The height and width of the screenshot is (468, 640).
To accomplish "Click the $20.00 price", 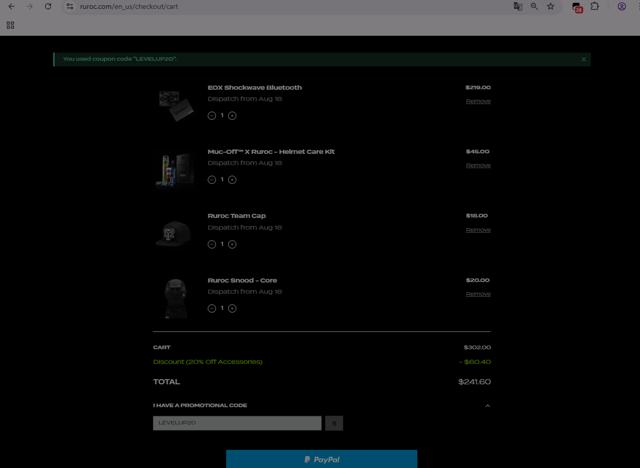I will coord(478,280).
